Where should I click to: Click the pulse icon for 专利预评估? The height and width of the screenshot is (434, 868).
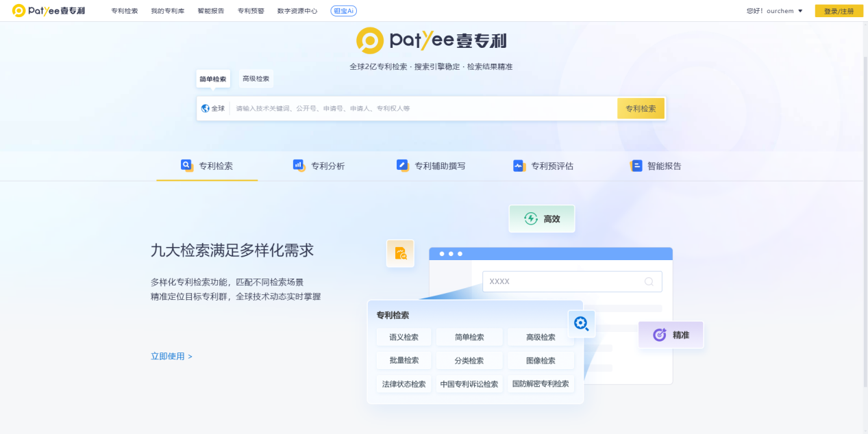519,165
